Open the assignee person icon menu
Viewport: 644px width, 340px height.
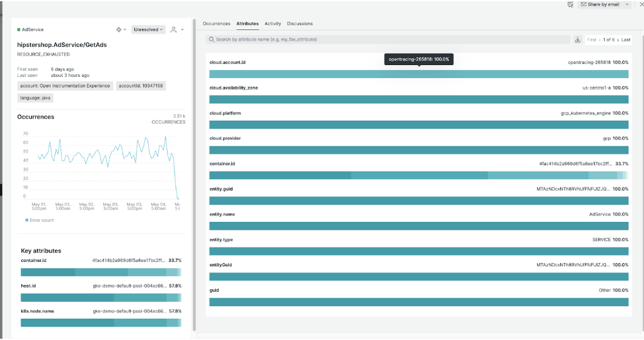click(x=174, y=29)
